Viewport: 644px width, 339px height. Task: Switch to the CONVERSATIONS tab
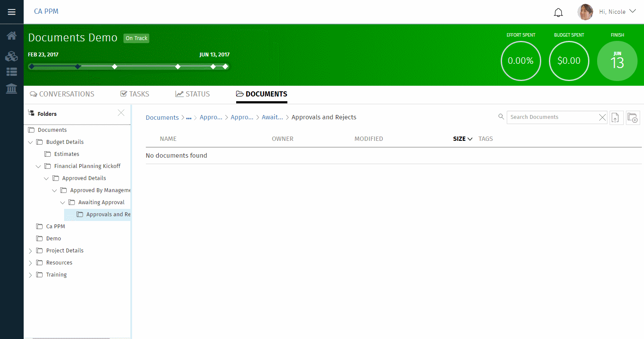tap(62, 94)
